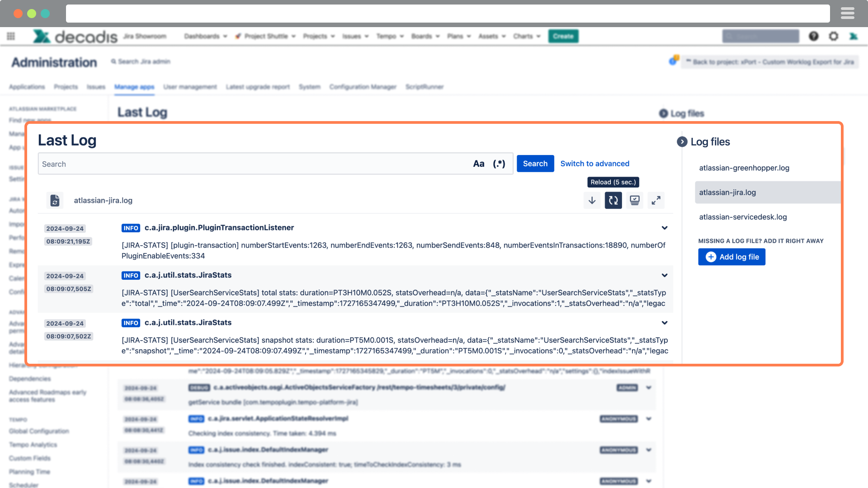Select the download log icon
The height and width of the screenshot is (488, 868).
click(592, 200)
